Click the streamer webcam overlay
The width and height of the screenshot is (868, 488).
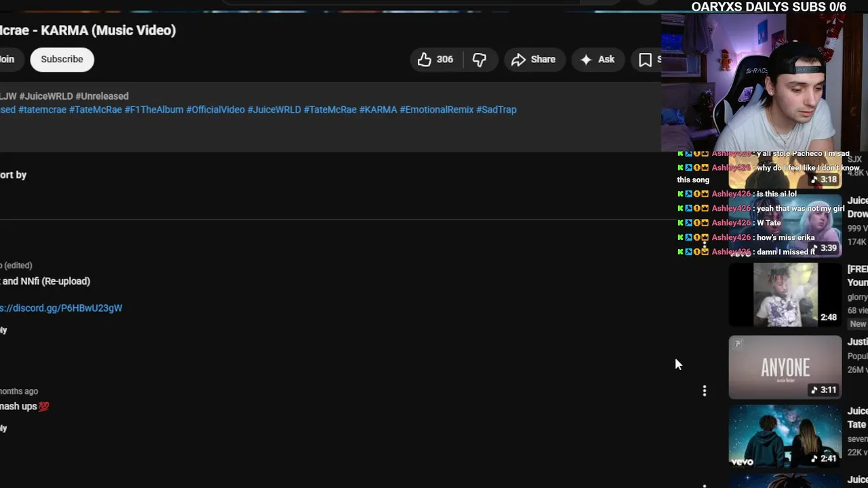pos(764,83)
